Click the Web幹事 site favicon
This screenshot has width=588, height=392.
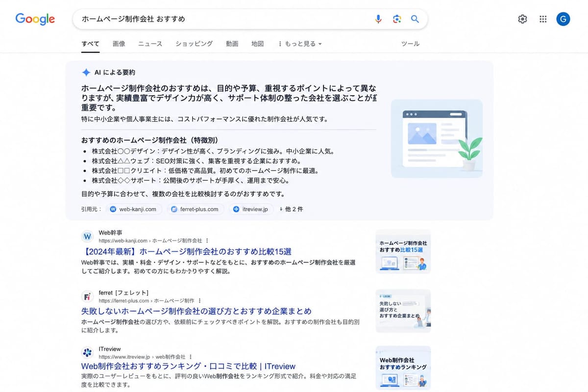coord(87,237)
